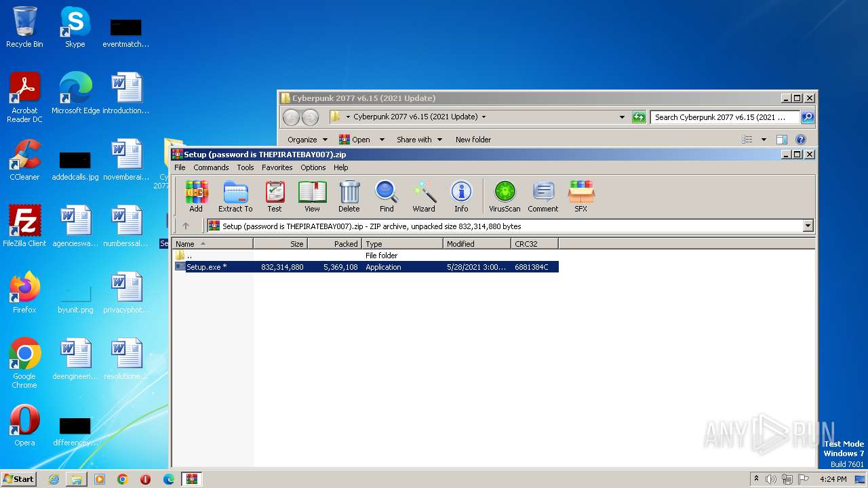Select the parent folder '..' row
The height and width of the screenshot is (488, 868).
pyautogui.click(x=366, y=256)
